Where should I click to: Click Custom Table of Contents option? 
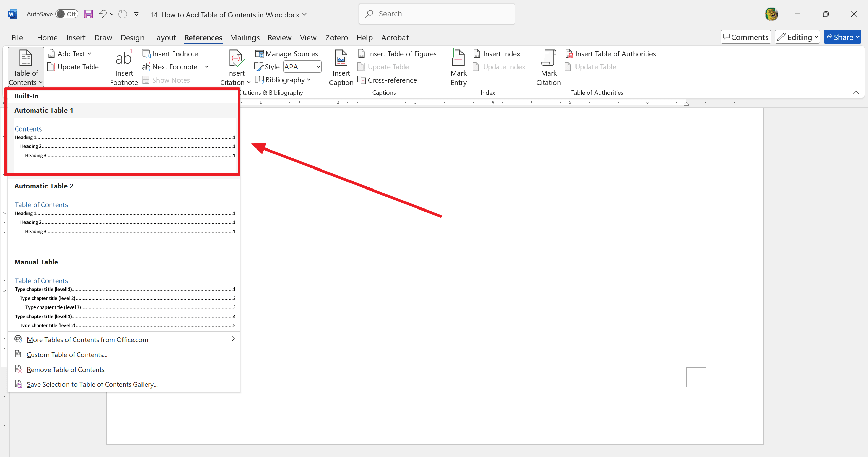[x=67, y=354]
